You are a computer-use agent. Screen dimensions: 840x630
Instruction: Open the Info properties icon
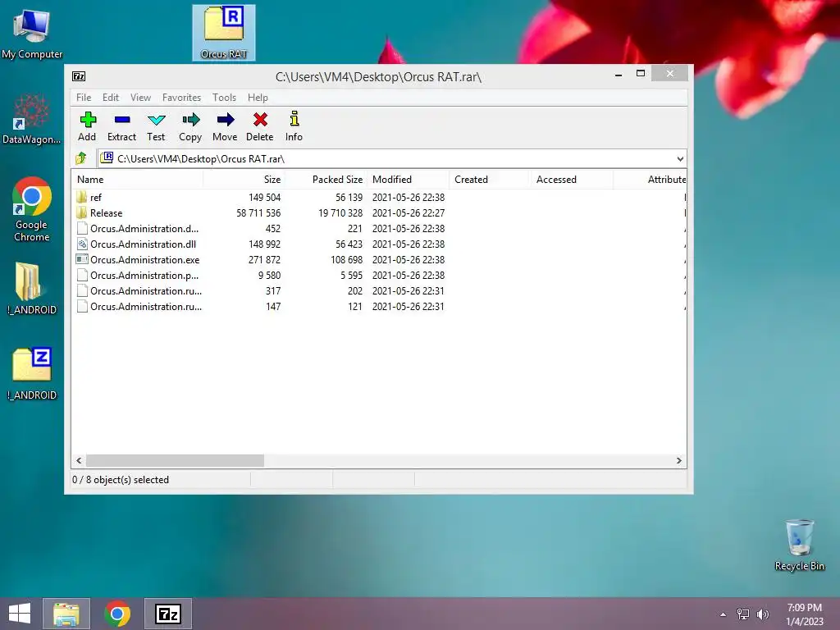coord(294,118)
